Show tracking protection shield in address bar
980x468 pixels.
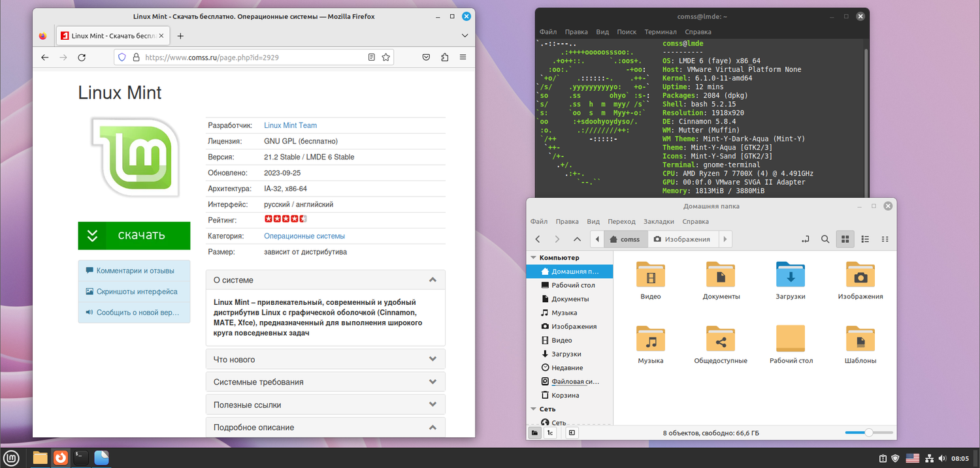(122, 57)
